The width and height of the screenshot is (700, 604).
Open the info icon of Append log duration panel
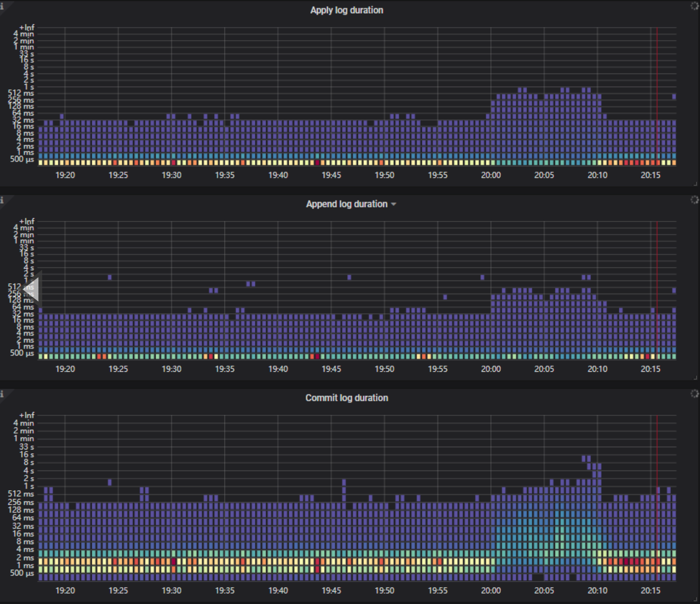[x=2, y=200]
